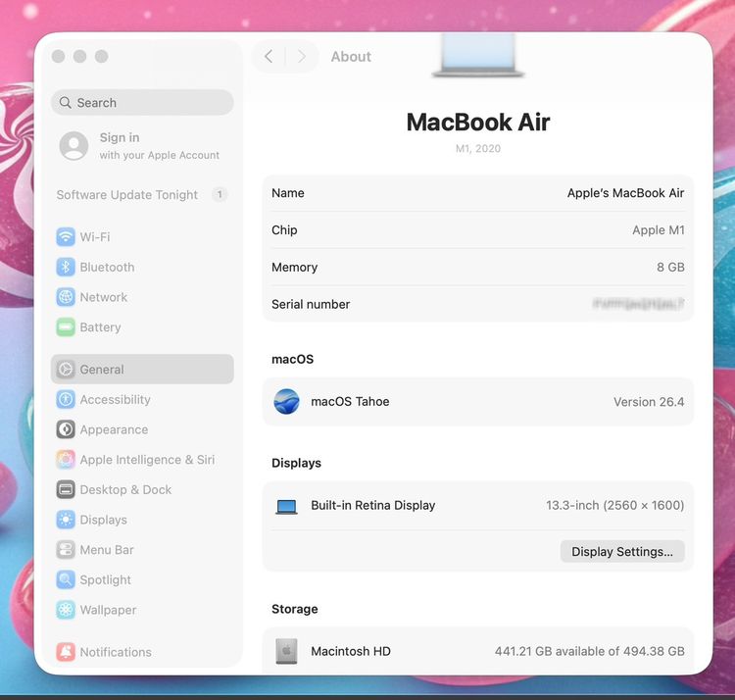735x700 pixels.
Task: Go forward with the right chevron
Action: [302, 57]
